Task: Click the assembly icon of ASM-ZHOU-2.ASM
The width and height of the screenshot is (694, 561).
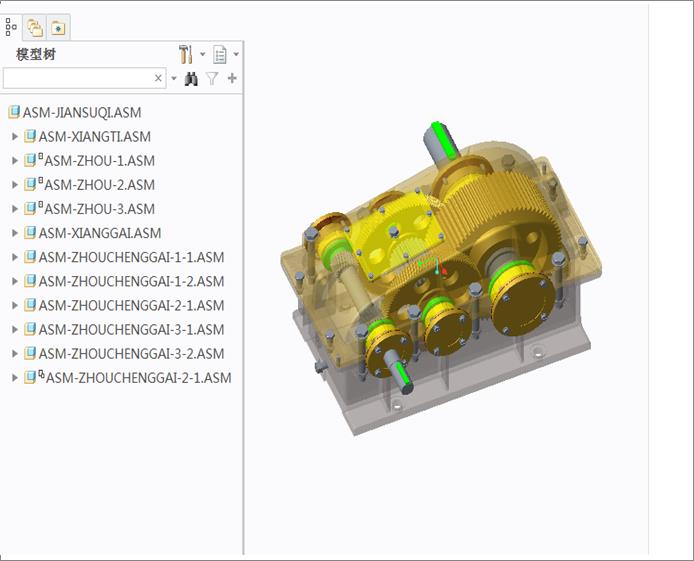Action: [x=30, y=184]
